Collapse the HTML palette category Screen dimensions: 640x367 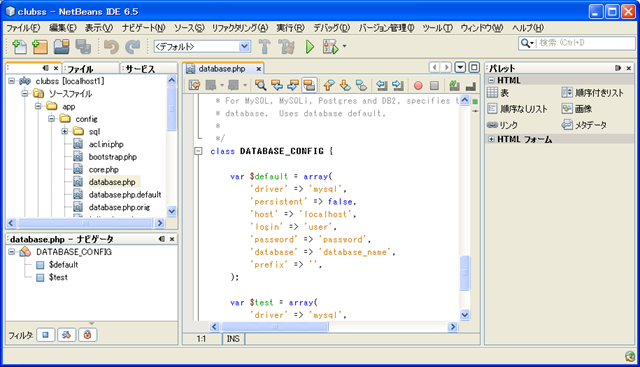click(491, 80)
